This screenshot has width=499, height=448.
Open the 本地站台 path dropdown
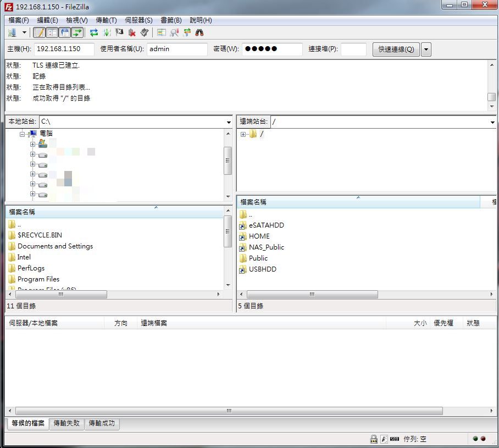click(x=229, y=122)
